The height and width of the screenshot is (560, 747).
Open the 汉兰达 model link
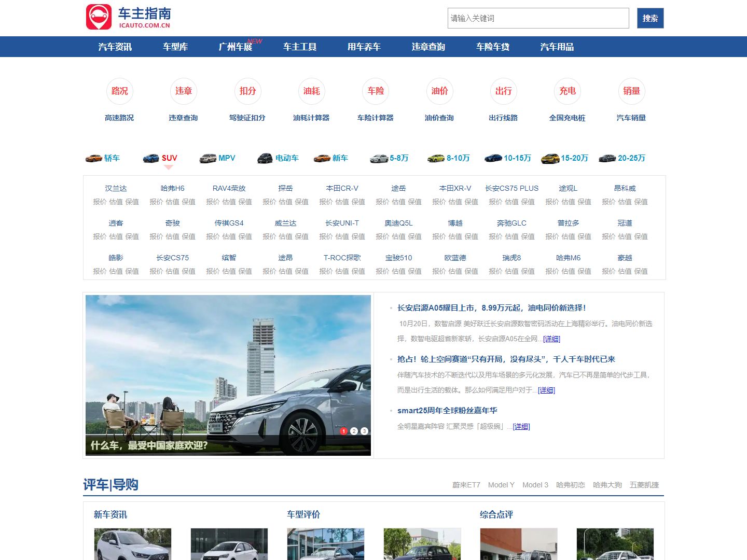tap(116, 188)
